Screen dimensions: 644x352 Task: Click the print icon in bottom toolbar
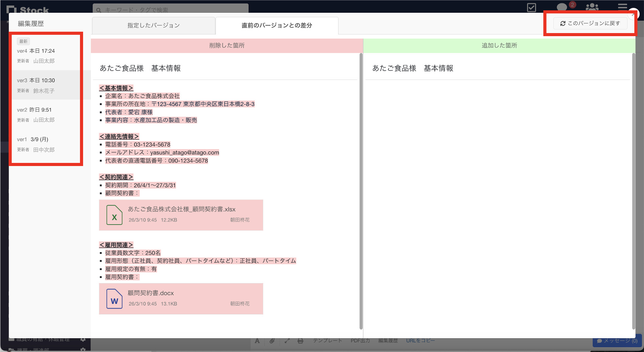[300, 341]
